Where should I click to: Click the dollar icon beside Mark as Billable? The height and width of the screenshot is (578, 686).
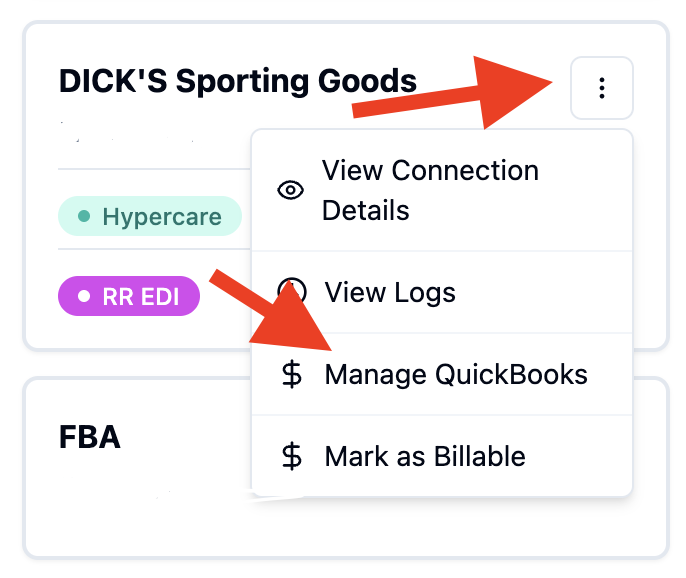(292, 456)
